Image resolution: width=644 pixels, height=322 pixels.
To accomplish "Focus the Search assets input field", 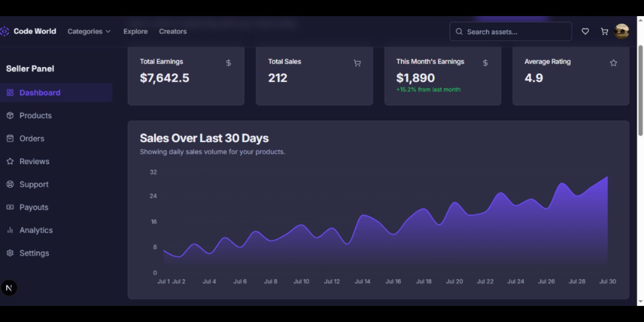I will coord(515,32).
